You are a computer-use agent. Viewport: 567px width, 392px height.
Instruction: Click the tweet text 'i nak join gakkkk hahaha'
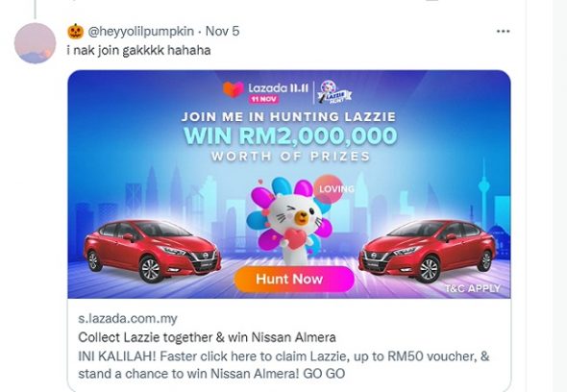click(138, 50)
